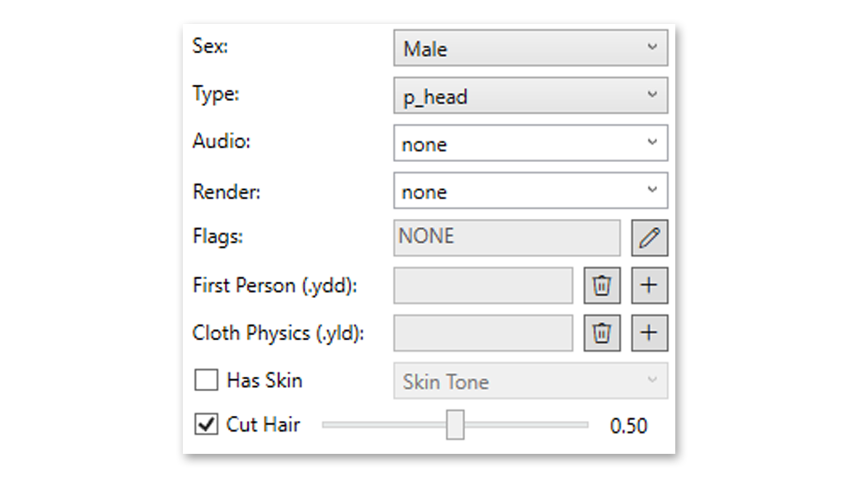Open the Sex dropdown showing Male

click(x=530, y=47)
